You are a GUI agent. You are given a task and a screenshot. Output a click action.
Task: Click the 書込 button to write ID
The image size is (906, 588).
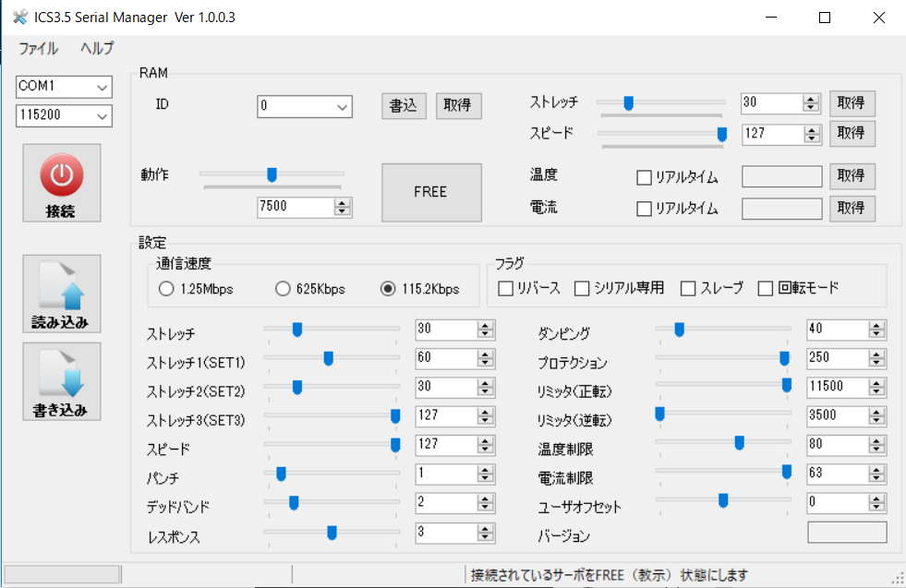(403, 106)
